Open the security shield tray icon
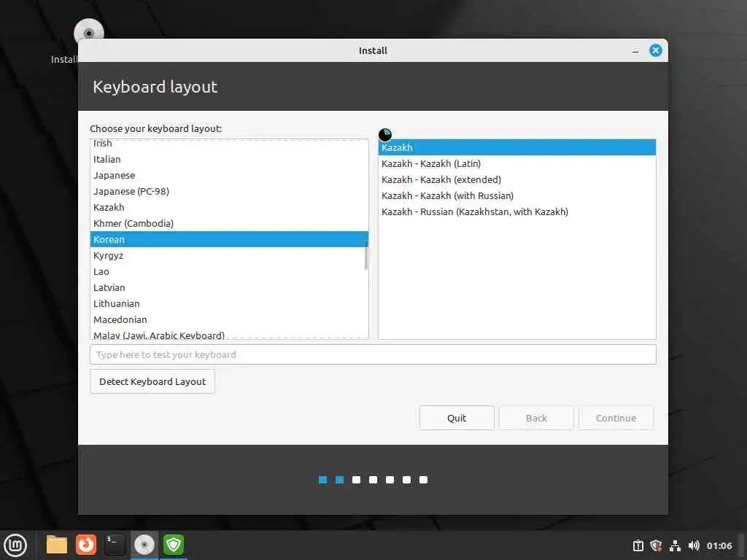This screenshot has width=747, height=560. 656,545
